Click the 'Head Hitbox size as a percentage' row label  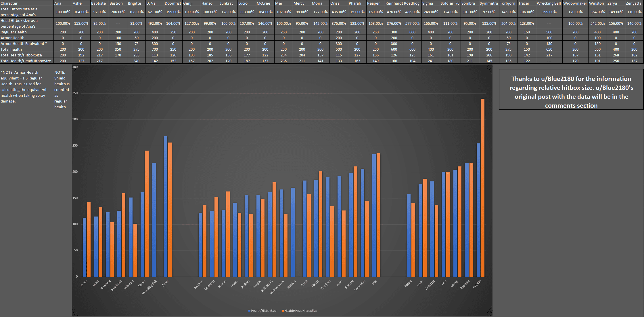coord(27,23)
